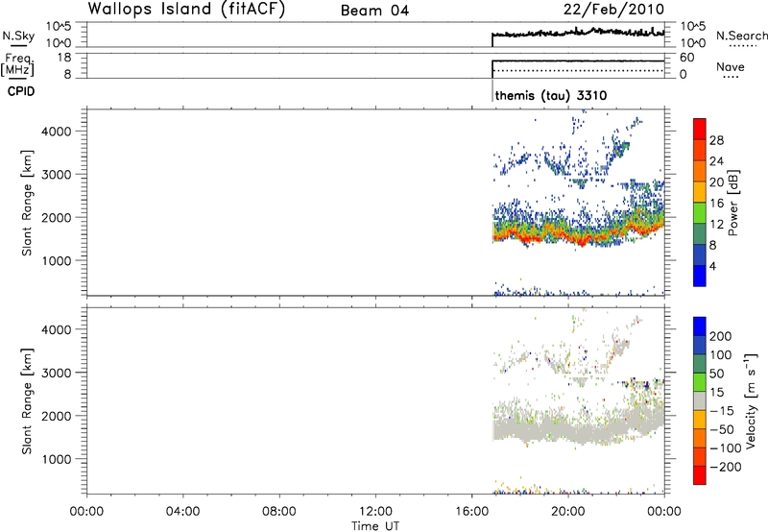Viewport: 768px width, 532px height.
Task: Click the Power colorbar '28' tick label
Action: pos(716,140)
